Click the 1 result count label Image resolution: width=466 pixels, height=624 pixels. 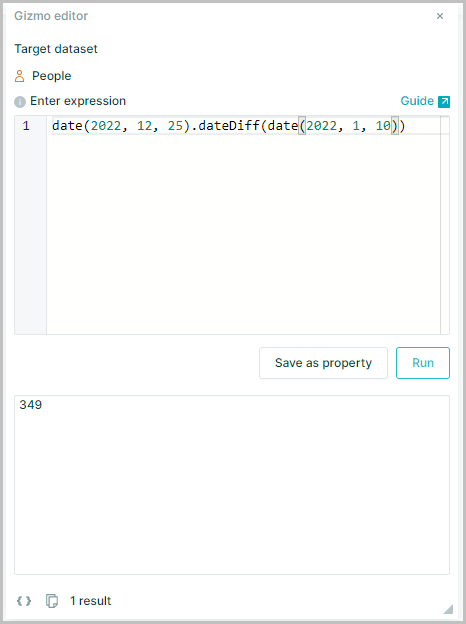coord(90,601)
